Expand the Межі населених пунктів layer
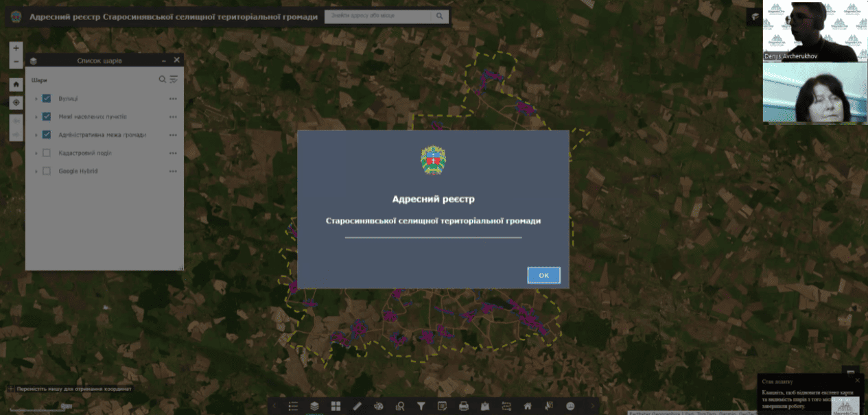This screenshot has width=868, height=415. [36, 117]
